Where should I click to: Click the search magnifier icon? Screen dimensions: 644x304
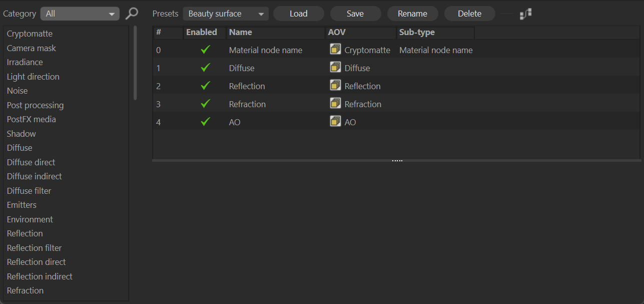(x=132, y=14)
